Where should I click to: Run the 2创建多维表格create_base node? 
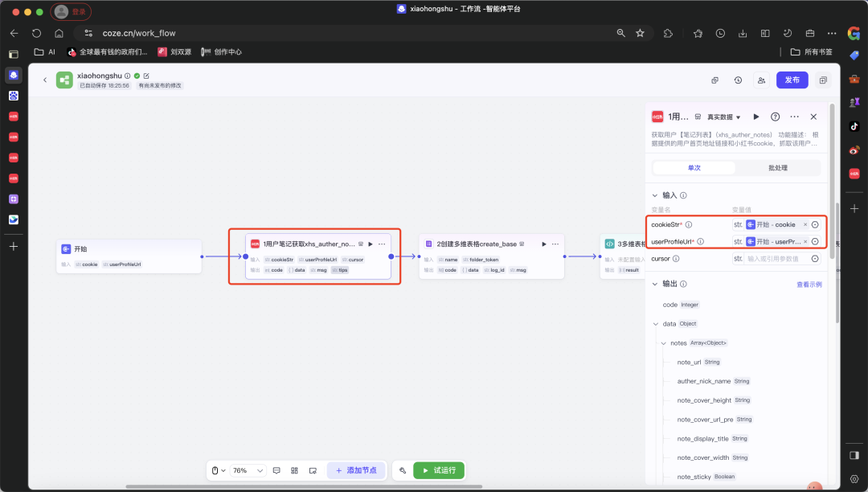[x=543, y=244]
